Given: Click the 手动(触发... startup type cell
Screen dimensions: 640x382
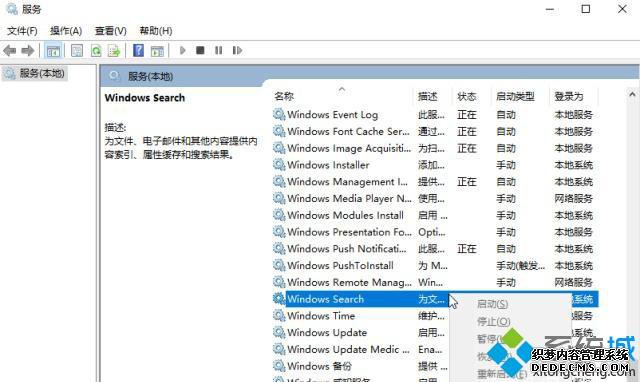Looking at the screenshot, I should tap(520, 266).
